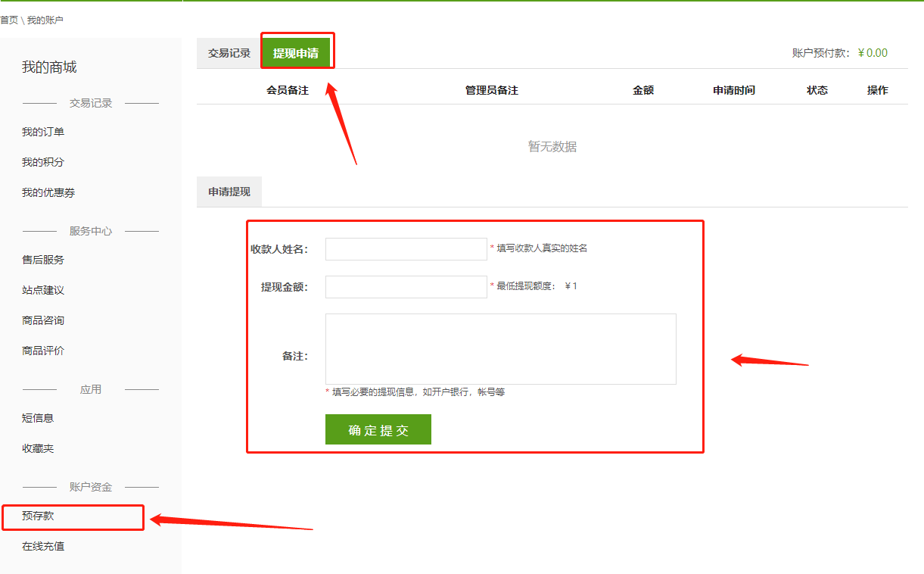The height and width of the screenshot is (574, 924).
Task: Go to 在线充值 page
Action: click(x=43, y=547)
